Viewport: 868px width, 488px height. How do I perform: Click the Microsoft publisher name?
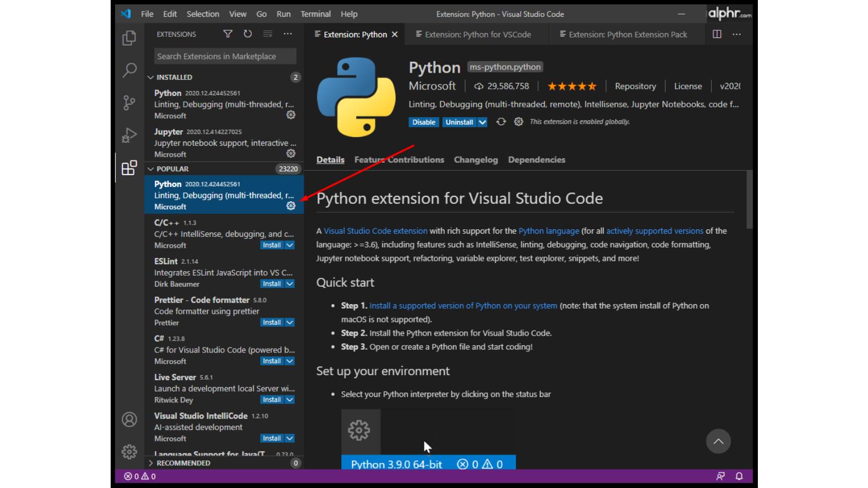[432, 86]
